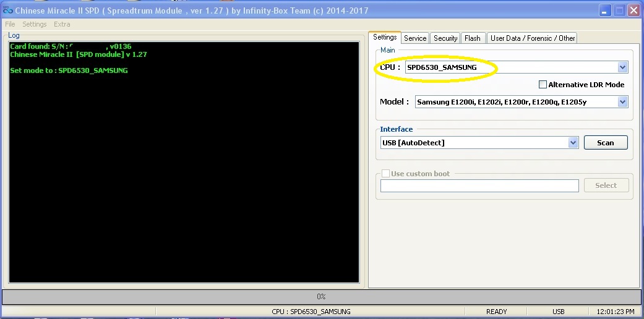This screenshot has height=319, width=644.
Task: Click the Infinity-Box app icon in title bar
Action: tap(7, 11)
